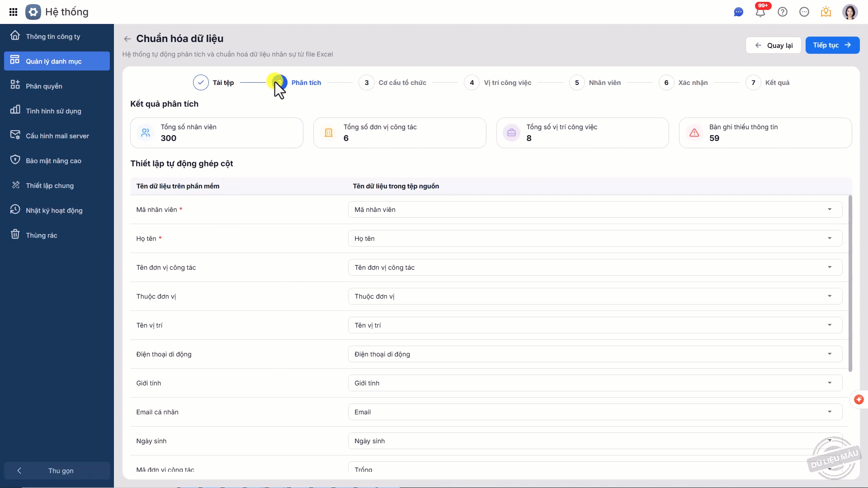Image resolution: width=868 pixels, height=488 pixels.
Task: Open the chat messages icon
Action: coord(738,12)
